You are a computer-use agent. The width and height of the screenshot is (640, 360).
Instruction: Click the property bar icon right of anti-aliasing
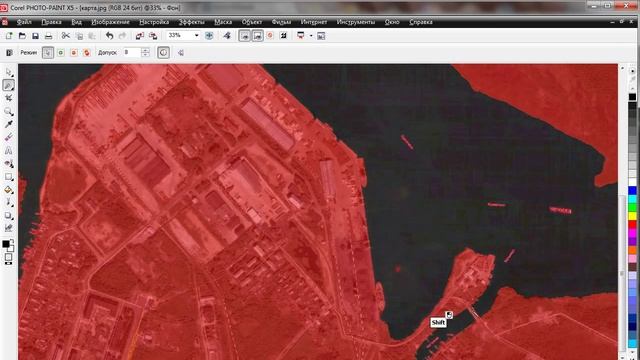180,53
